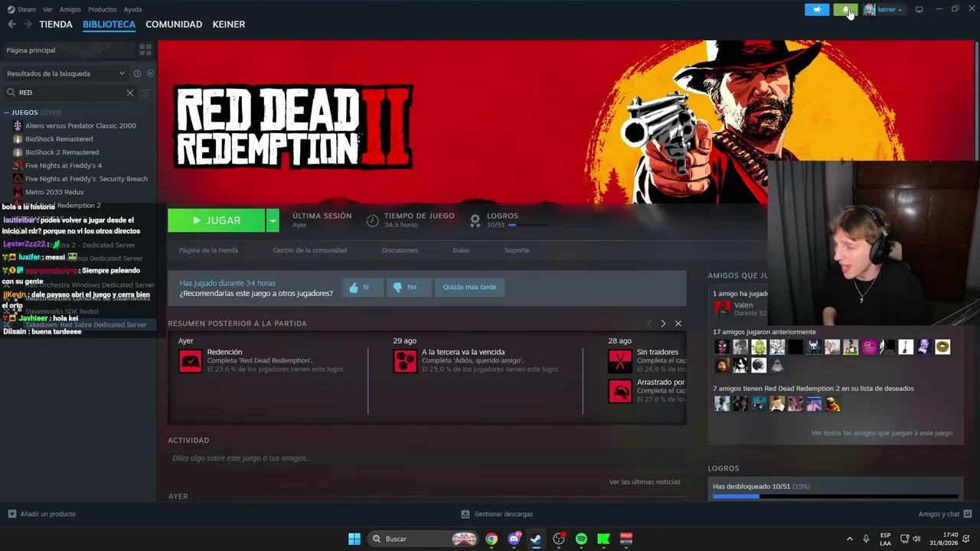980x551 pixels.
Task: Open the Ayuda menu
Action: point(132,9)
